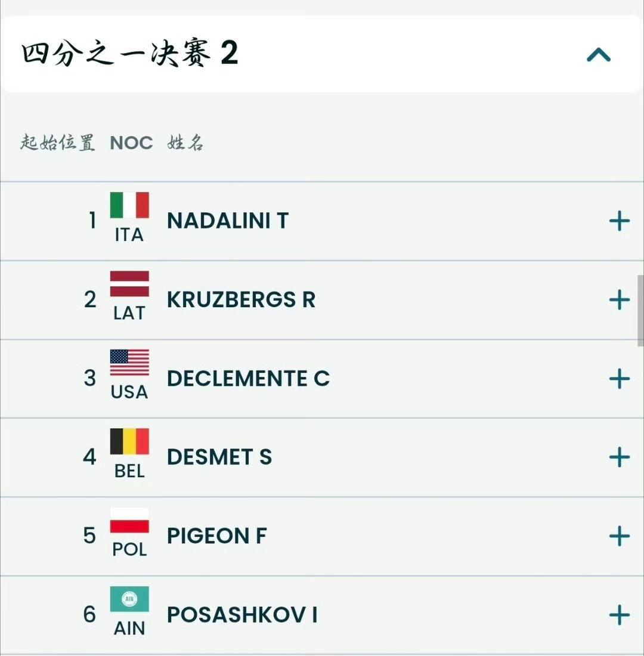Click the 起始位置 column header
This screenshot has width=644, height=656.
tap(58, 143)
